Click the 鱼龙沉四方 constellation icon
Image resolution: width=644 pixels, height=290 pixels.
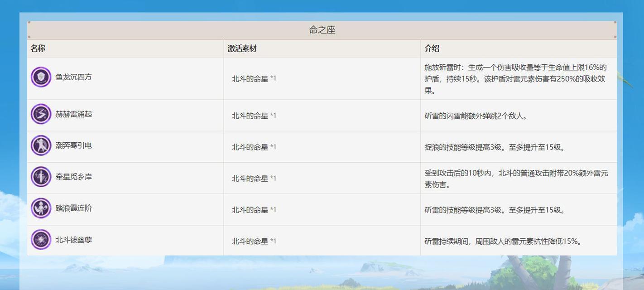[41, 77]
